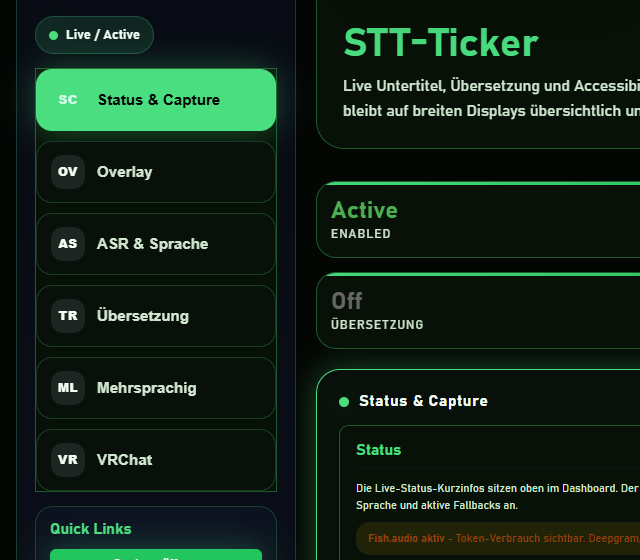Go to the Übersetzung section
The width and height of the screenshot is (640, 560).
click(156, 316)
